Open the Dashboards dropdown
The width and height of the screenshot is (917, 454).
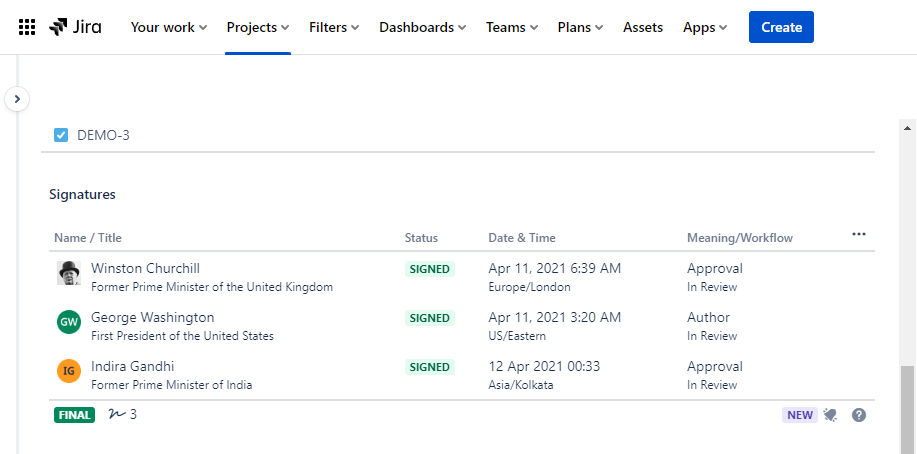422,27
